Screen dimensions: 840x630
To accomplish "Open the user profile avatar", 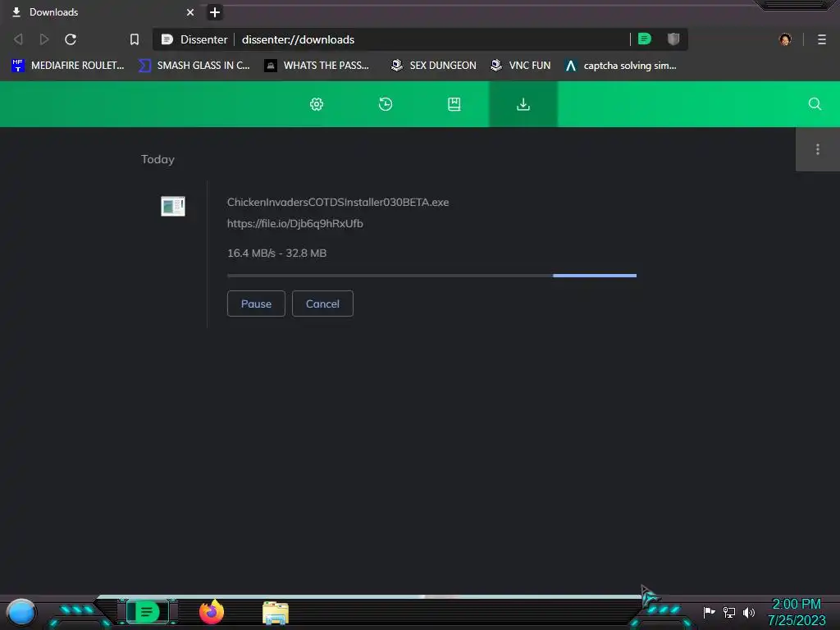I will (785, 39).
